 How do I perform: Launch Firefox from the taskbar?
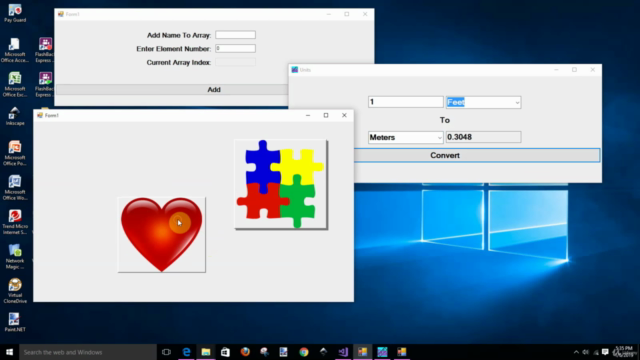pyautogui.click(x=245, y=352)
